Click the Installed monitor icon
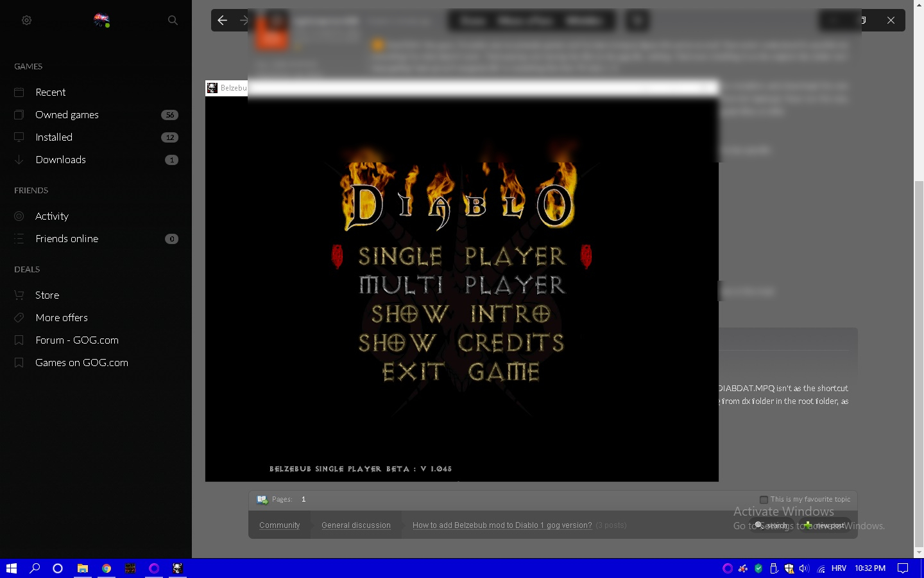 tap(19, 137)
